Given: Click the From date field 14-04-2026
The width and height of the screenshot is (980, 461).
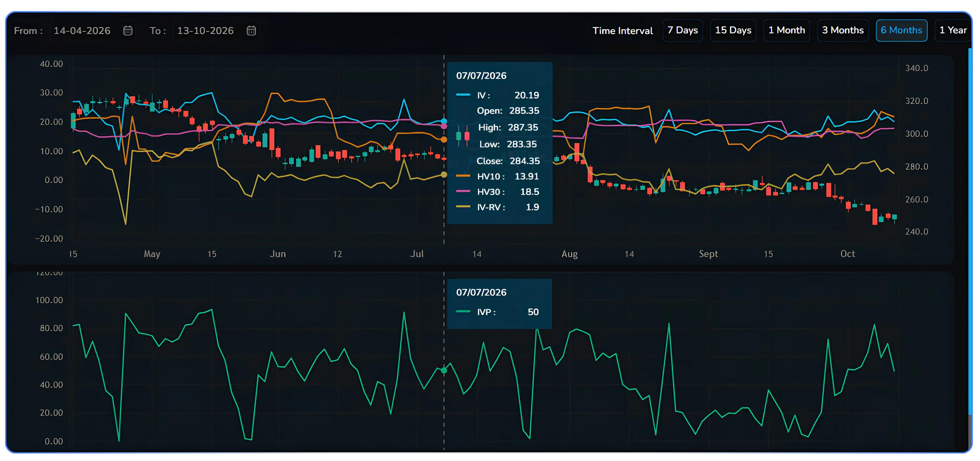Looking at the screenshot, I should point(92,30).
